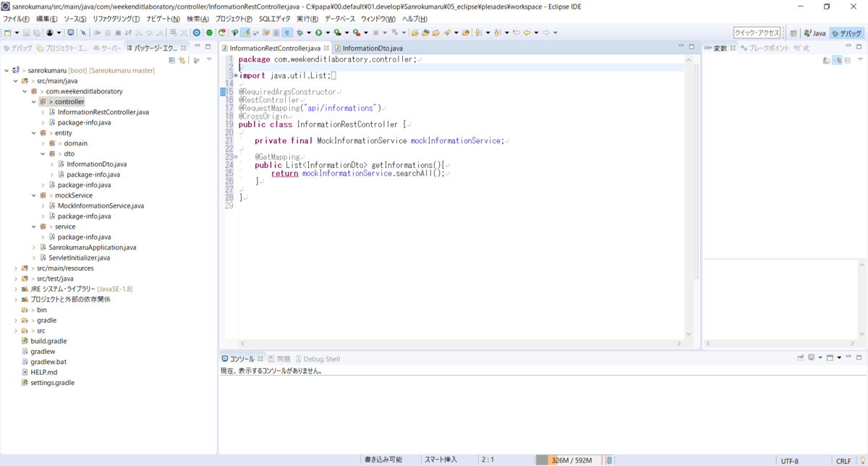The image size is (868, 466).
Task: Click the Save toolbar icon
Action: click(x=25, y=32)
